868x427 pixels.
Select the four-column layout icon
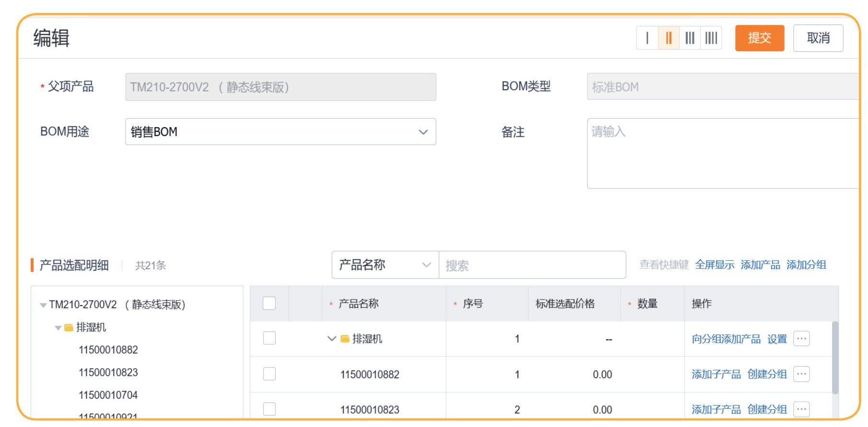(x=711, y=38)
